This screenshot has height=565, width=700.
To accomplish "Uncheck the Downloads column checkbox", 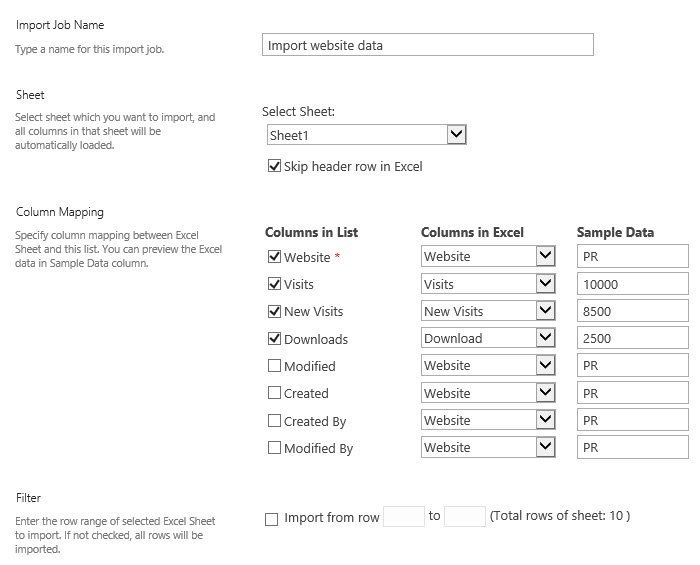I will [274, 339].
